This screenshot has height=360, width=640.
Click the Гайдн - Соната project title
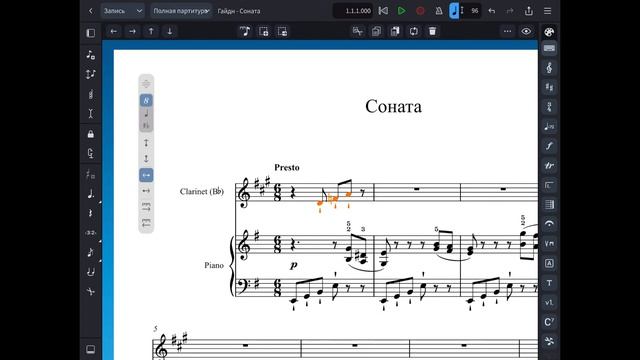click(x=239, y=11)
